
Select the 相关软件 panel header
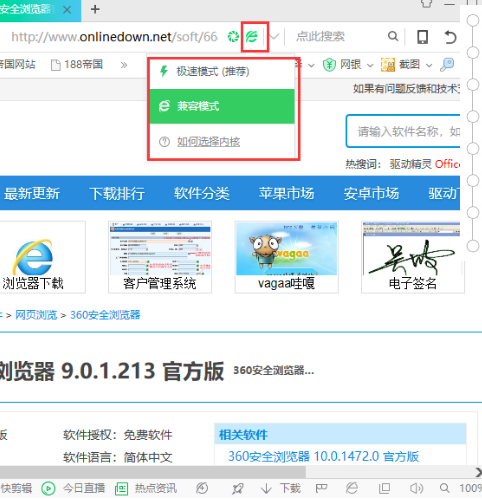tap(340, 434)
